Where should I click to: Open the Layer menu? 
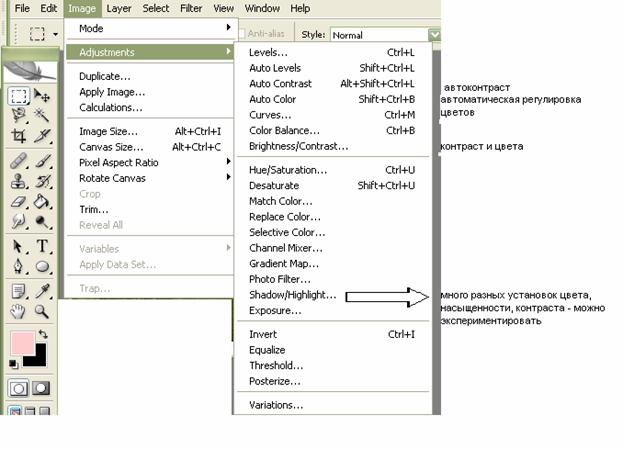coord(119,8)
